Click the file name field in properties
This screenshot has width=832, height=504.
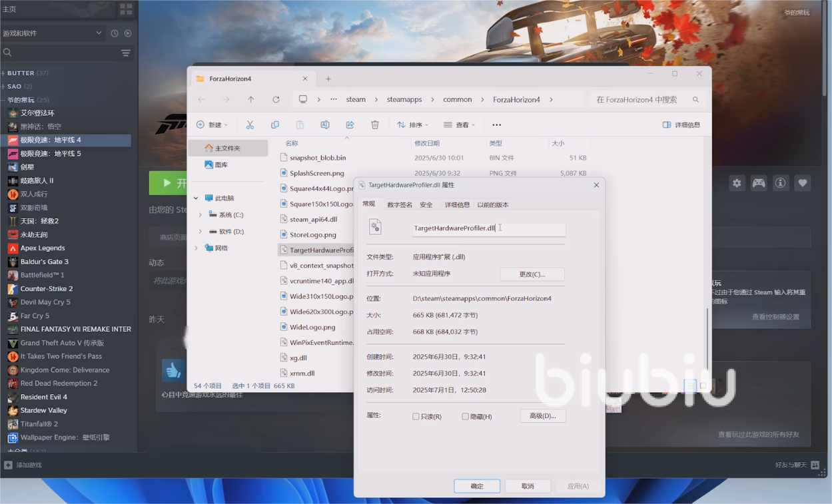pos(488,228)
